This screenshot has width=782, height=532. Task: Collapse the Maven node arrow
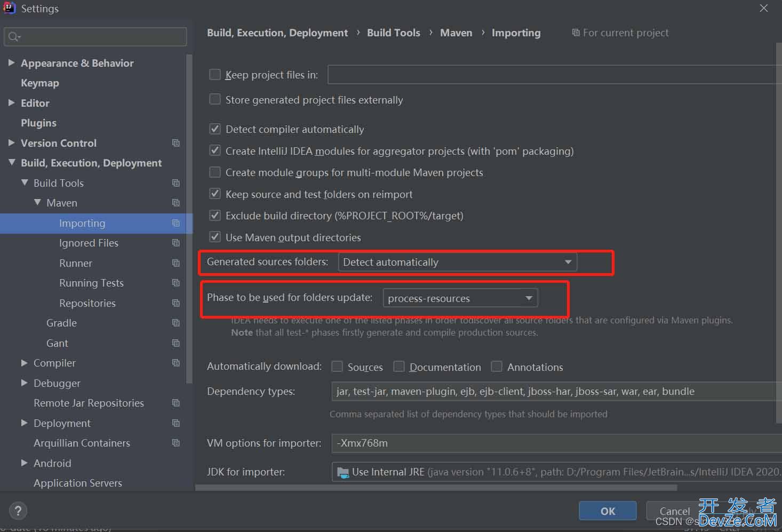pos(37,202)
